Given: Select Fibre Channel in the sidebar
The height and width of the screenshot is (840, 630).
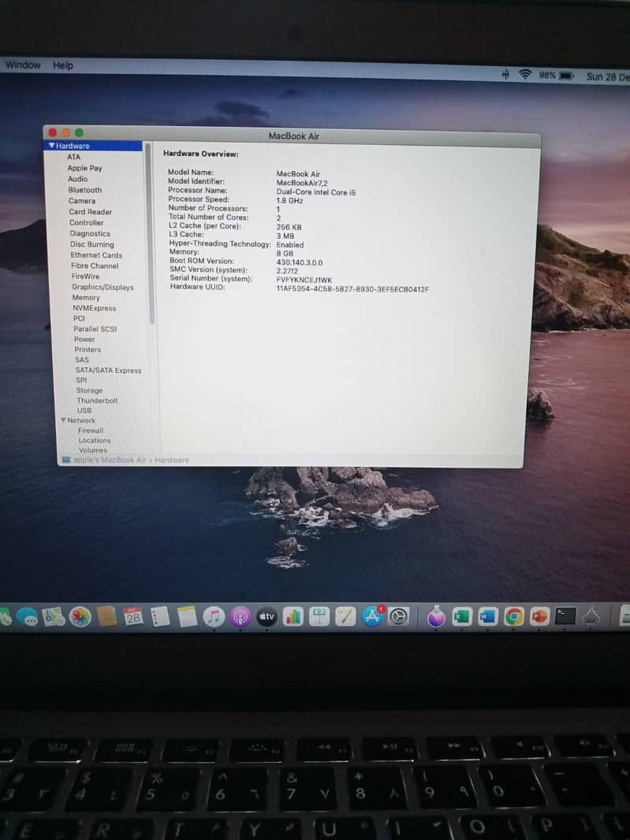Looking at the screenshot, I should [95, 266].
